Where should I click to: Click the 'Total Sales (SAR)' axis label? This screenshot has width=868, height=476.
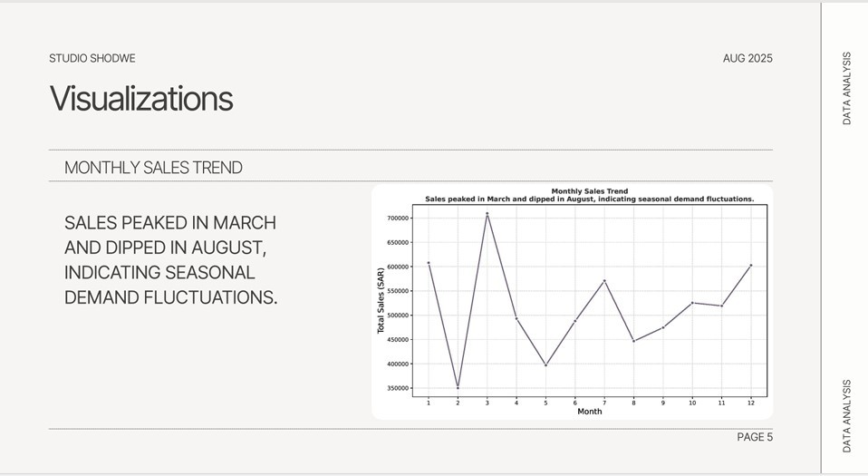(381, 301)
